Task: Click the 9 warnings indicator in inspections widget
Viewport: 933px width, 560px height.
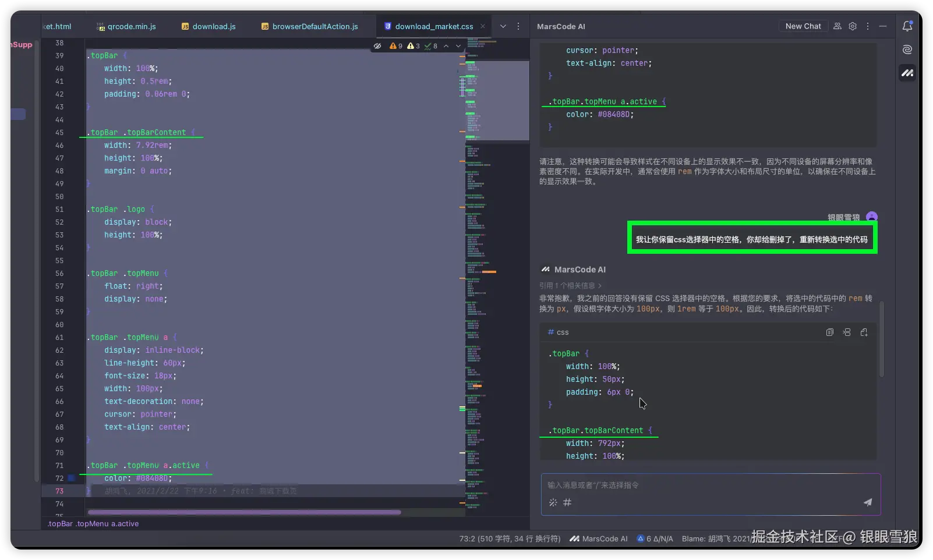Action: 396,46
